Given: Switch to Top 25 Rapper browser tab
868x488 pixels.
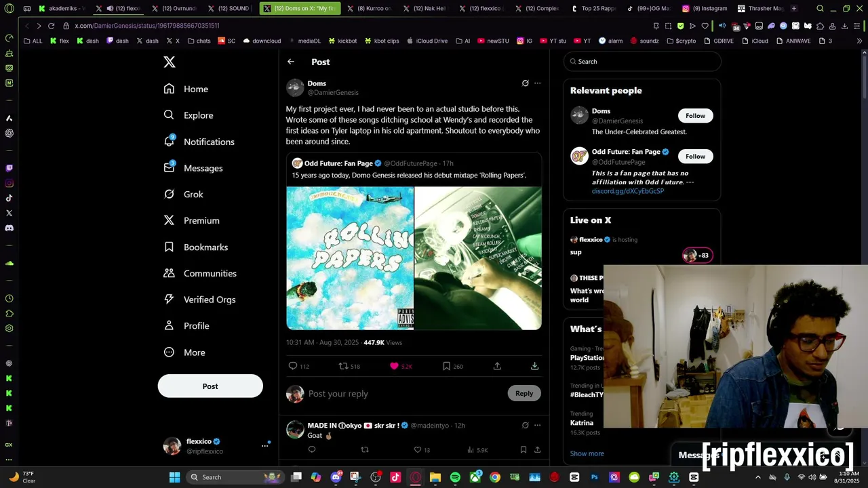Looking at the screenshot, I should click(593, 9).
